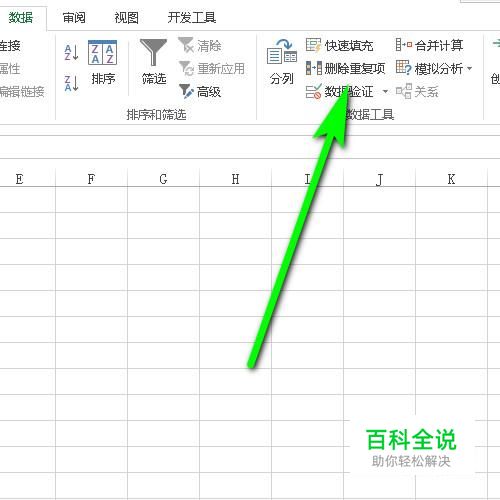The height and width of the screenshot is (500, 500).
Task: Click the 高级 filter text
Action: [x=209, y=92]
